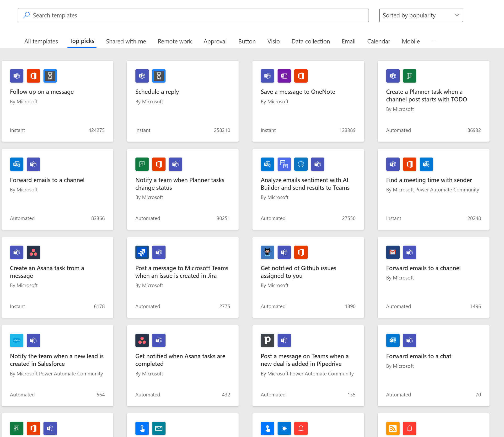Click the weather sun icon

tap(284, 428)
